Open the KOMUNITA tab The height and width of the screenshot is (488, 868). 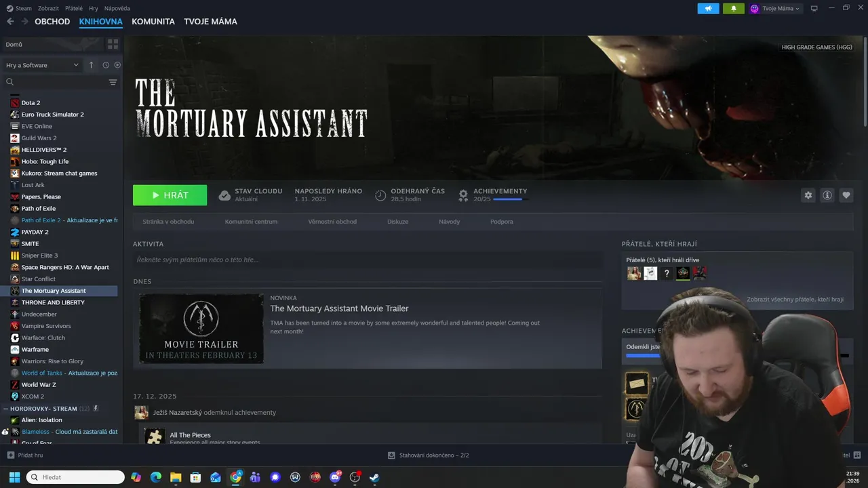(x=153, y=22)
